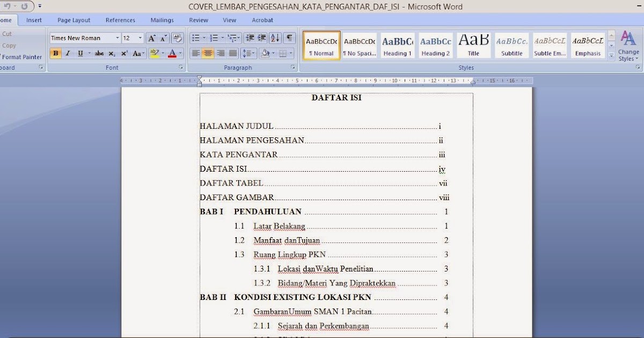644x338 pixels.
Task: Toggle Strikethrough formatting
Action: [x=99, y=54]
